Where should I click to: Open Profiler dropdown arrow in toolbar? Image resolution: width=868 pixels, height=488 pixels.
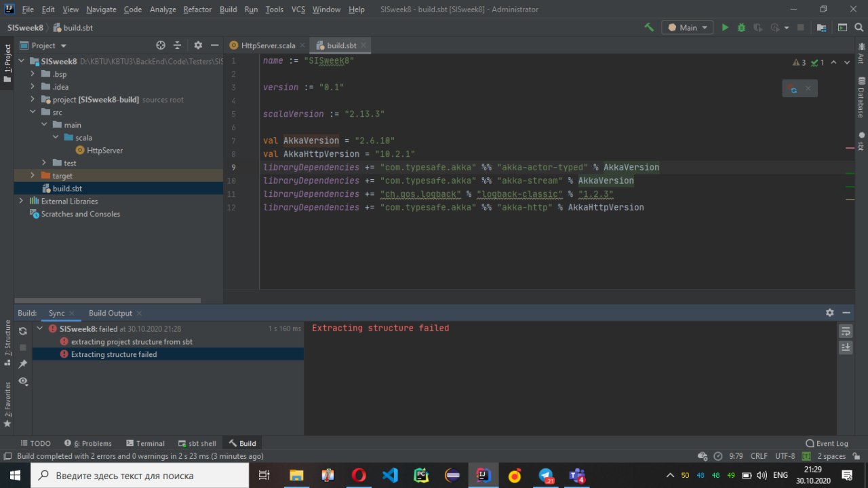click(787, 28)
